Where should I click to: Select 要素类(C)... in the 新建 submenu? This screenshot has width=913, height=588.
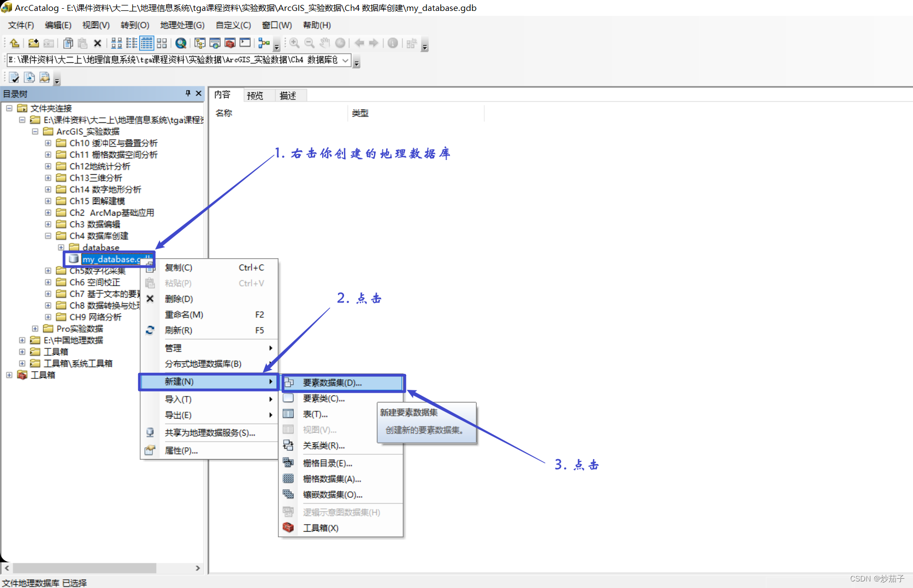point(341,399)
